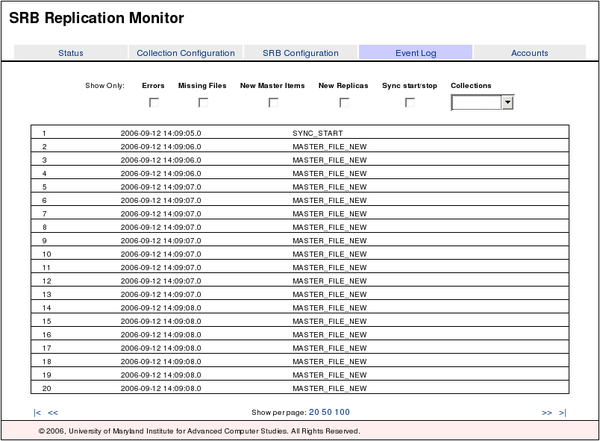Image resolution: width=600 pixels, height=441 pixels.
Task: Jump to last page of event log
Action: (x=562, y=412)
